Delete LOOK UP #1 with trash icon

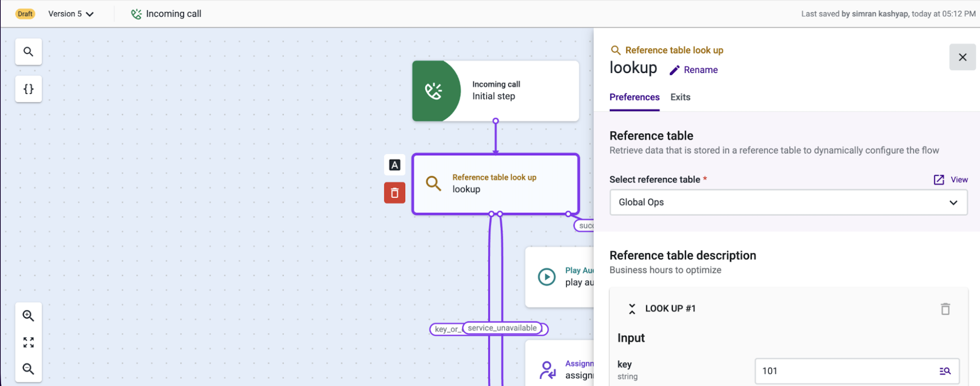point(945,309)
